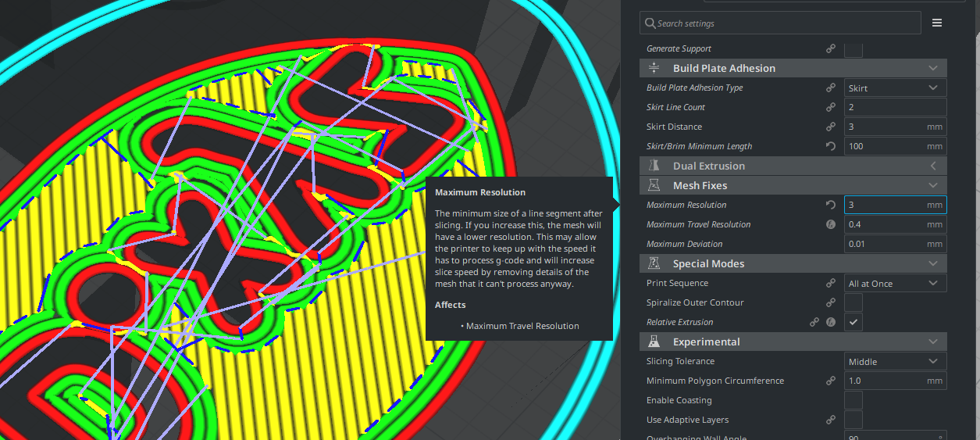
Task: Click the link icon for Print Sequence
Action: [x=831, y=283]
